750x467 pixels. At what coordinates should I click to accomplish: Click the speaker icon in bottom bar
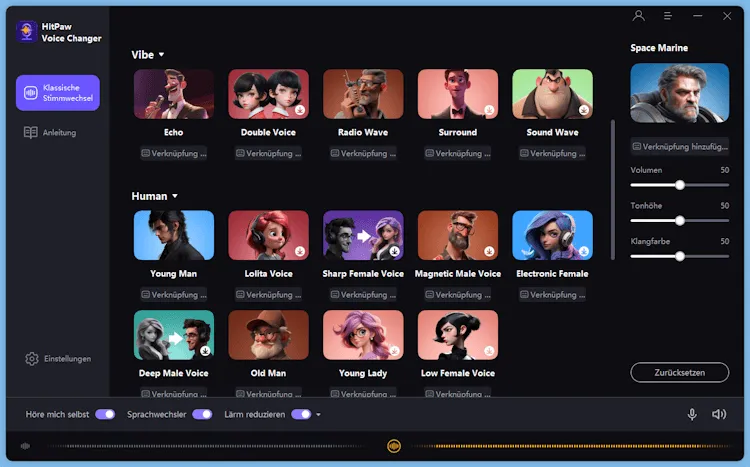tap(718, 414)
